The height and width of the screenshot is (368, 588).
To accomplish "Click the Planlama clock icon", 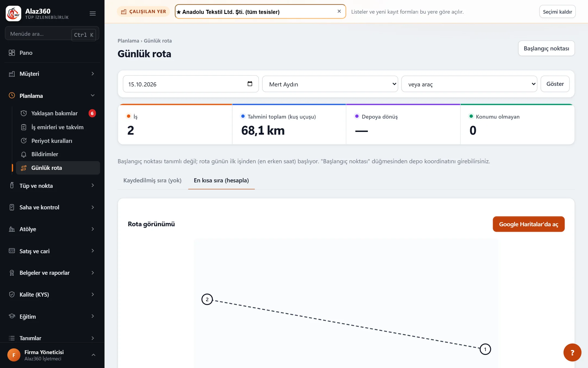I will pyautogui.click(x=12, y=96).
